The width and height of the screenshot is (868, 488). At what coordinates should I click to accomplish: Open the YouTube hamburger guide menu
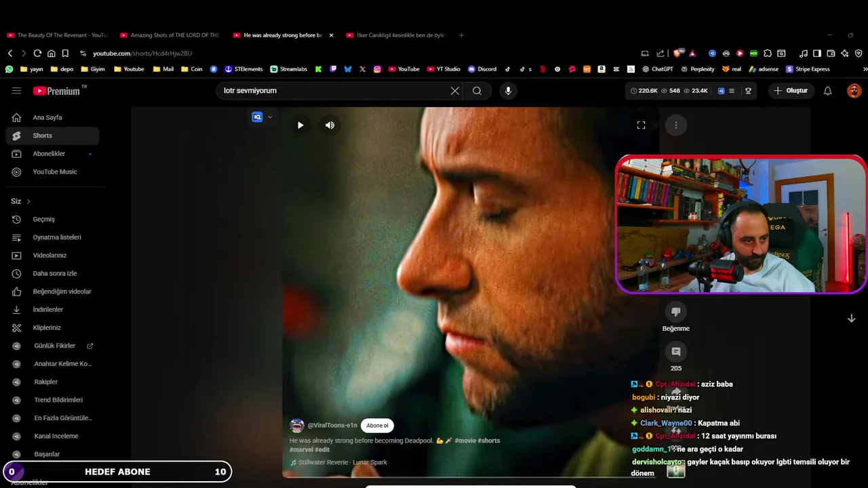click(x=16, y=91)
